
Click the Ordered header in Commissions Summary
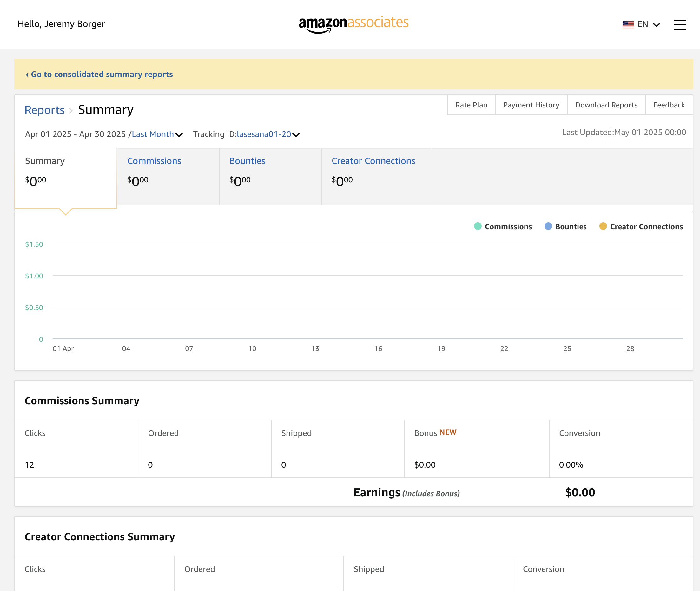(163, 433)
